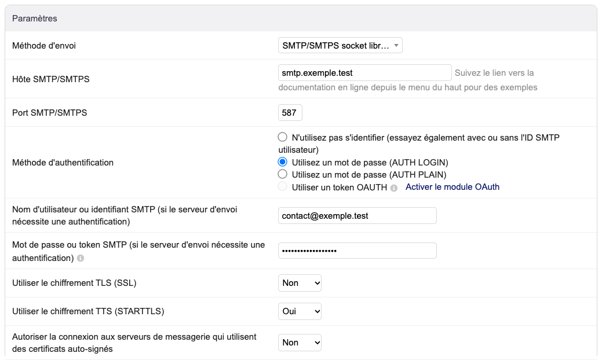Viewport: 602px width, 364px height.
Task: Select the AUTH LOGIN password radio option
Action: tap(283, 162)
